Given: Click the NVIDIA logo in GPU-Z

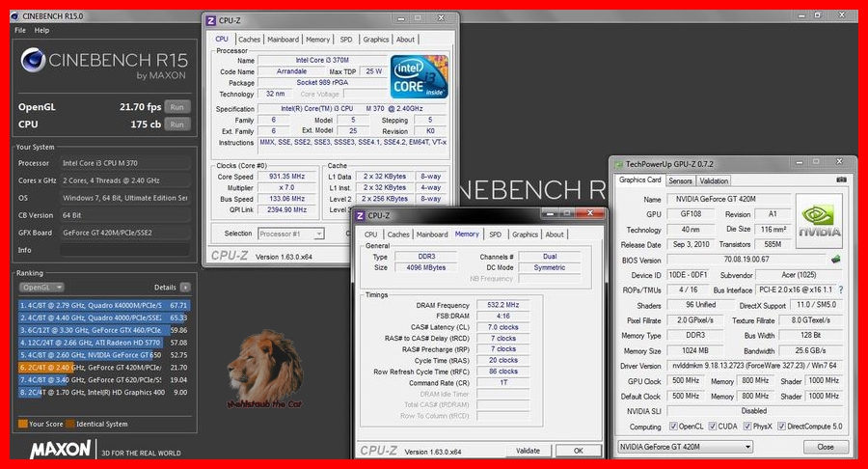Looking at the screenshot, I should point(819,223).
